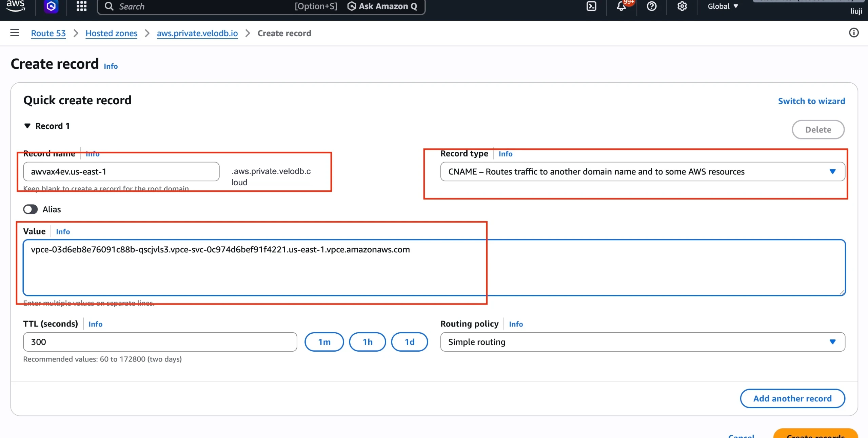Click the Value text area

(x=434, y=268)
